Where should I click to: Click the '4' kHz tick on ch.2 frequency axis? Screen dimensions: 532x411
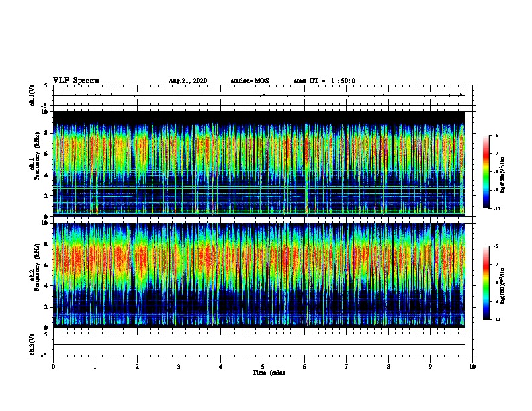(x=47, y=286)
